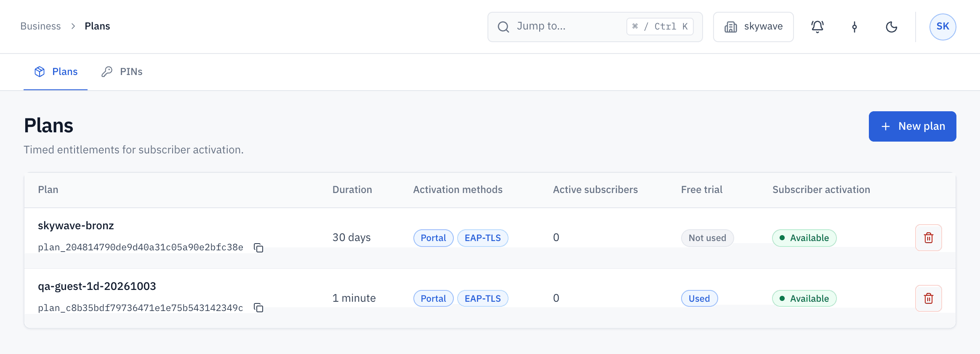Create a New plan
980x354 pixels.
click(912, 126)
